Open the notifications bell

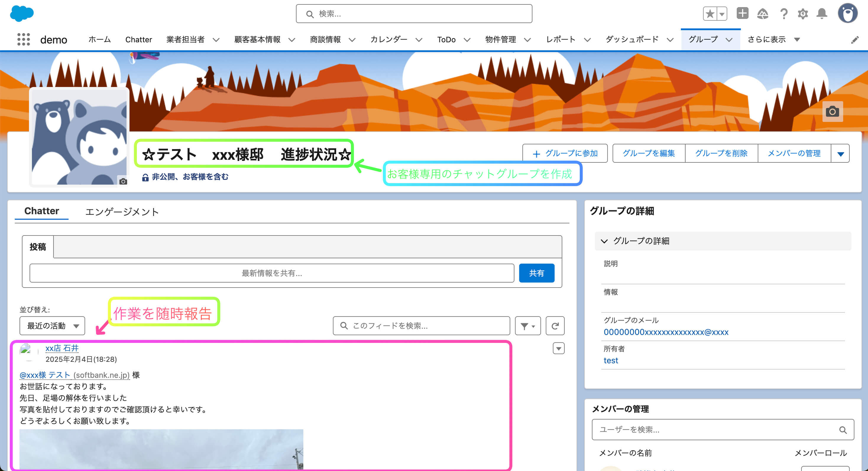pyautogui.click(x=822, y=14)
